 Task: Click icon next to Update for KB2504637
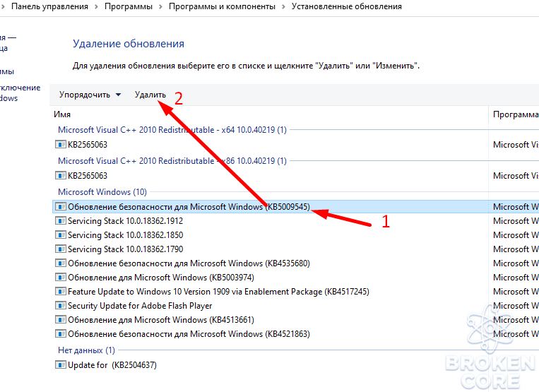[x=61, y=364]
